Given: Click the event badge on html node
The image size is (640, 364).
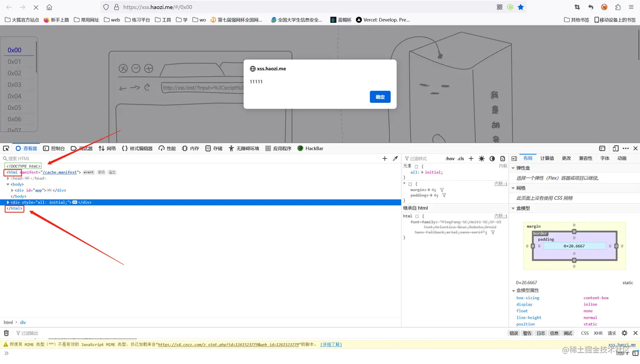Looking at the screenshot, I should (88, 172).
